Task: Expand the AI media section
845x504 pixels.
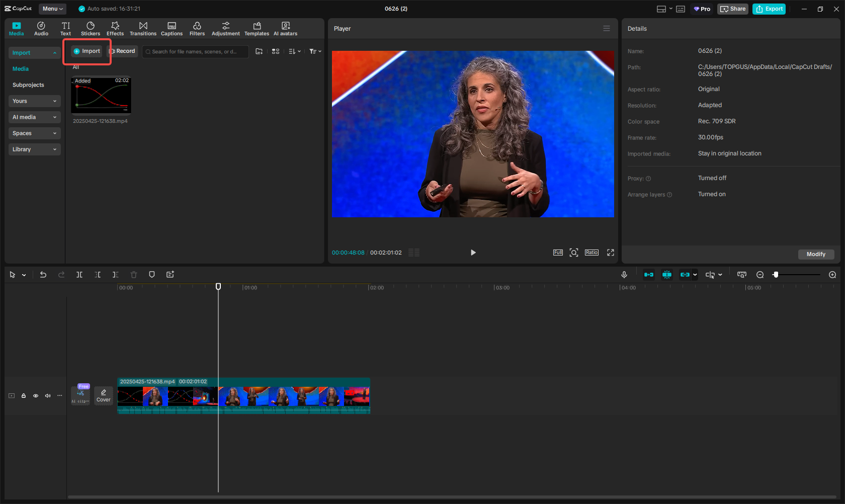Action: pyautogui.click(x=34, y=117)
